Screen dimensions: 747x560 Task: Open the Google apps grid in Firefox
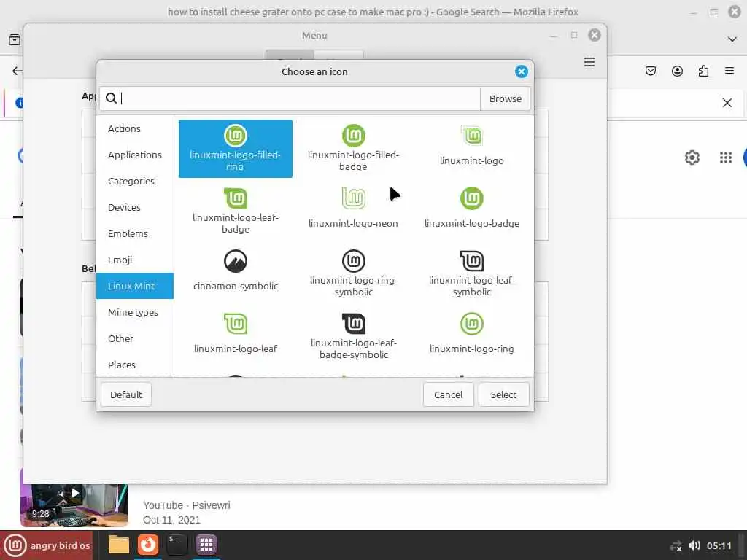pyautogui.click(x=726, y=157)
